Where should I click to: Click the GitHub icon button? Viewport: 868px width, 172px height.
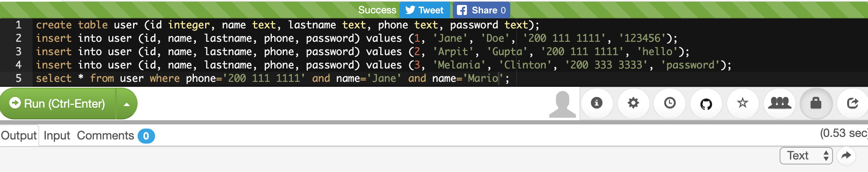[706, 104]
